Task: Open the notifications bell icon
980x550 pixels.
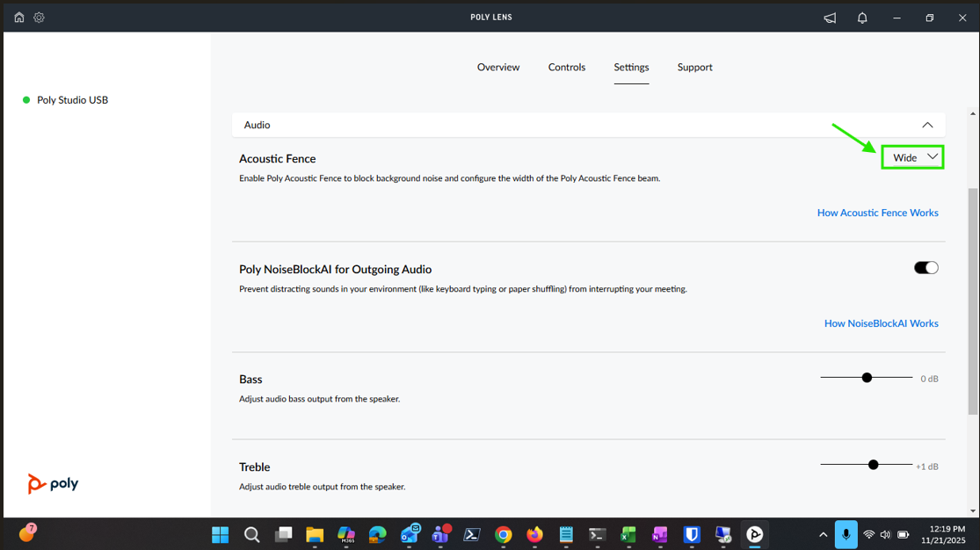Action: click(x=862, y=18)
